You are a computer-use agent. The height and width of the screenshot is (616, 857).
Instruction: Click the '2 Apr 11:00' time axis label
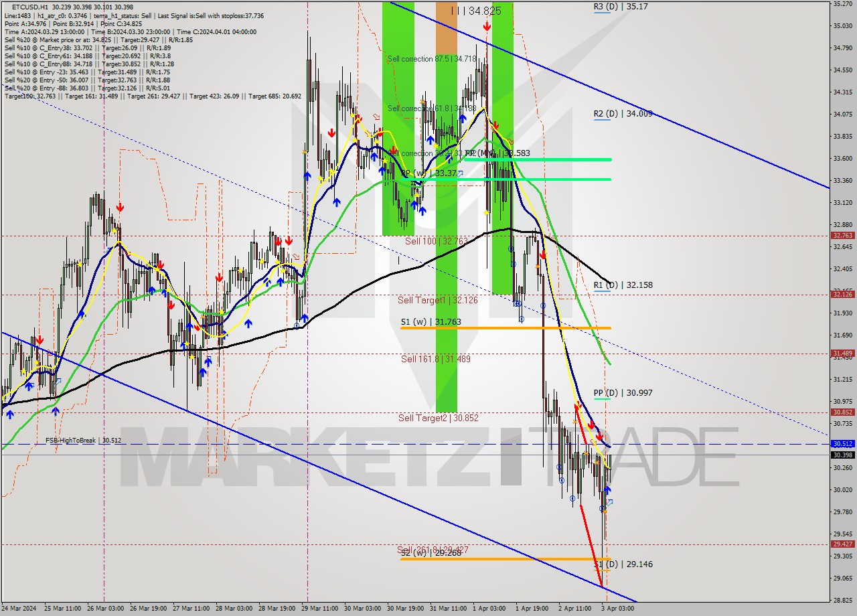(574, 609)
